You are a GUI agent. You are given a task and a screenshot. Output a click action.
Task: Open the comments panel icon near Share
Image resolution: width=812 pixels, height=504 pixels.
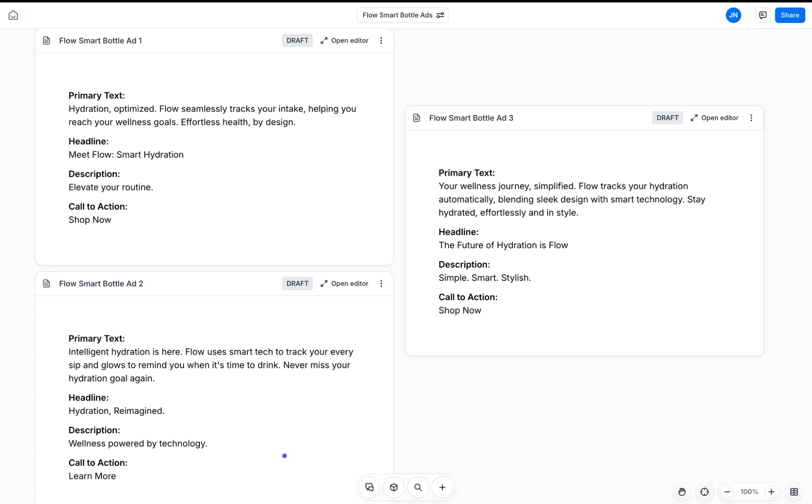[x=762, y=15]
